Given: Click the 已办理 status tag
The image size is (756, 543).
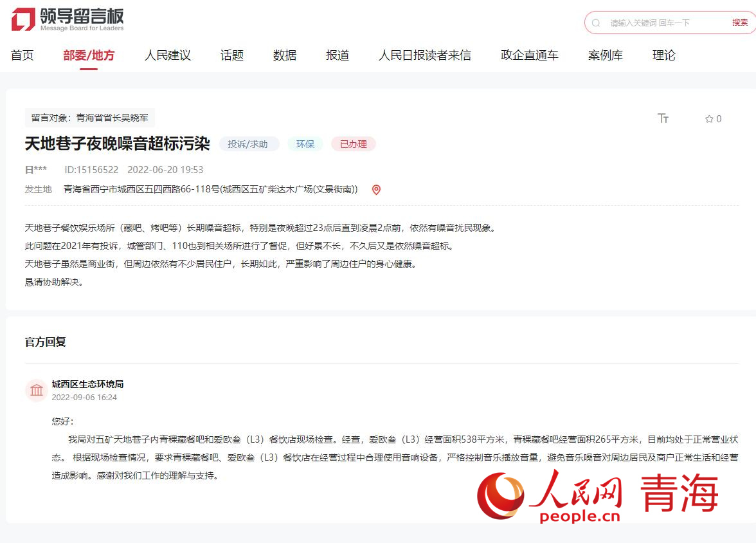Looking at the screenshot, I should 353,144.
